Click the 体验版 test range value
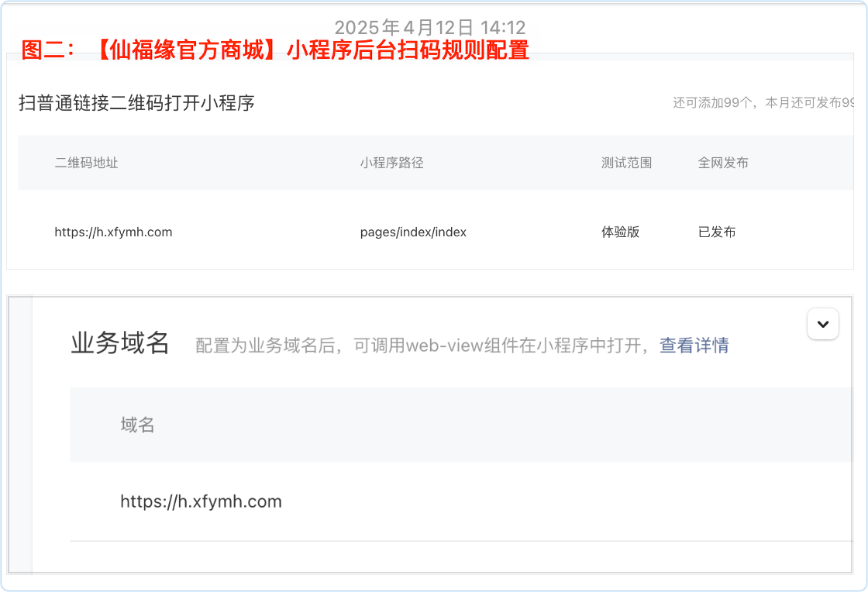The height and width of the screenshot is (592, 868). [621, 232]
